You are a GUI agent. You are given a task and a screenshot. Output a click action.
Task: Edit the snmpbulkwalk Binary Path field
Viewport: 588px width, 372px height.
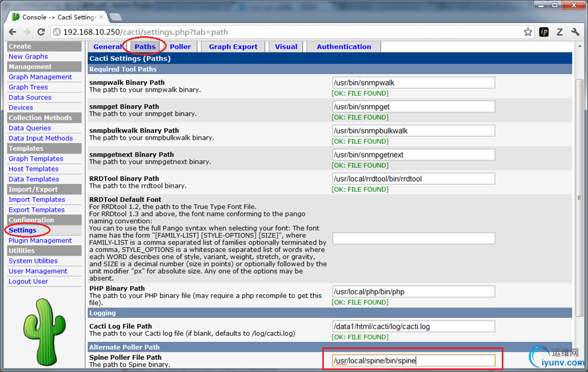(x=413, y=131)
